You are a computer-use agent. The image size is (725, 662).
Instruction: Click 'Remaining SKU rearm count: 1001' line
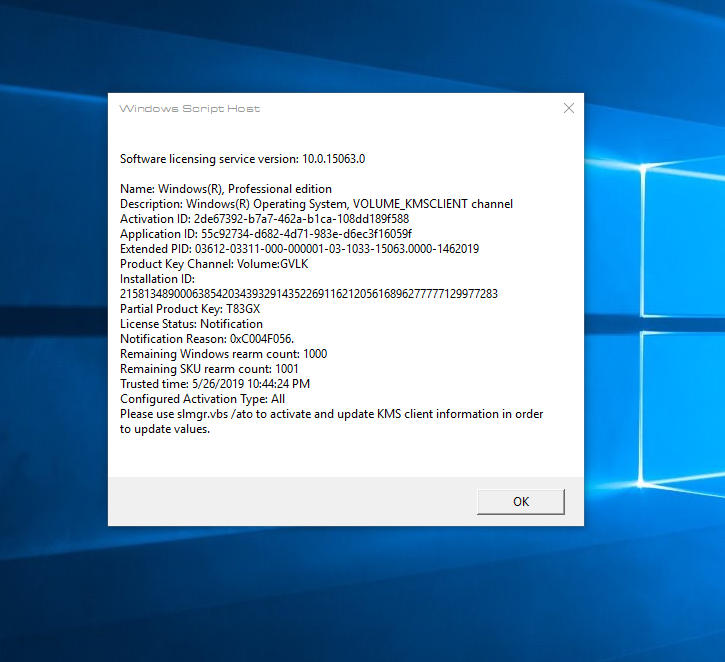point(209,369)
